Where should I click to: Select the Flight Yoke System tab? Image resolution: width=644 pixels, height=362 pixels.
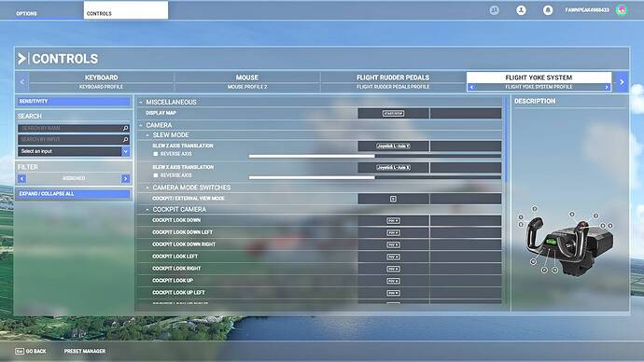coord(539,77)
